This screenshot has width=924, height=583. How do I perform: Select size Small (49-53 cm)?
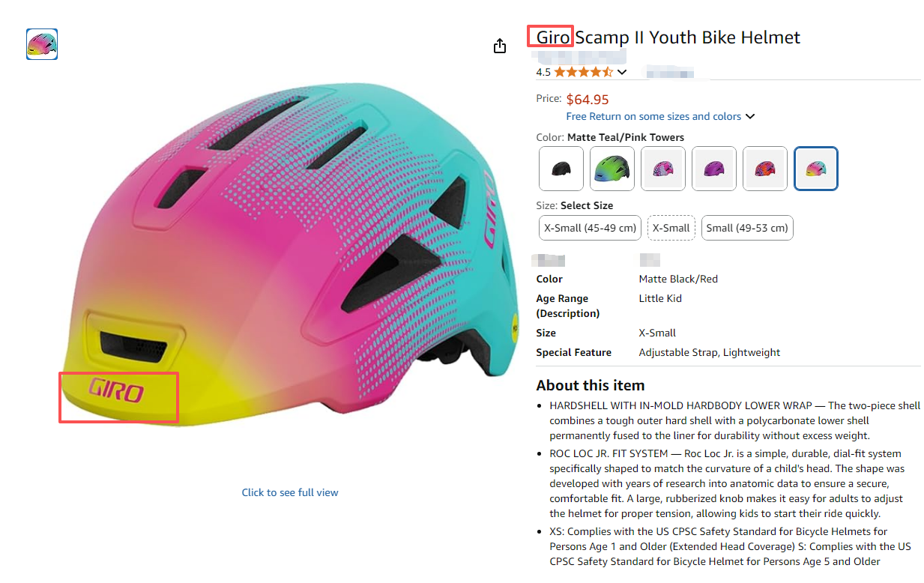point(747,228)
